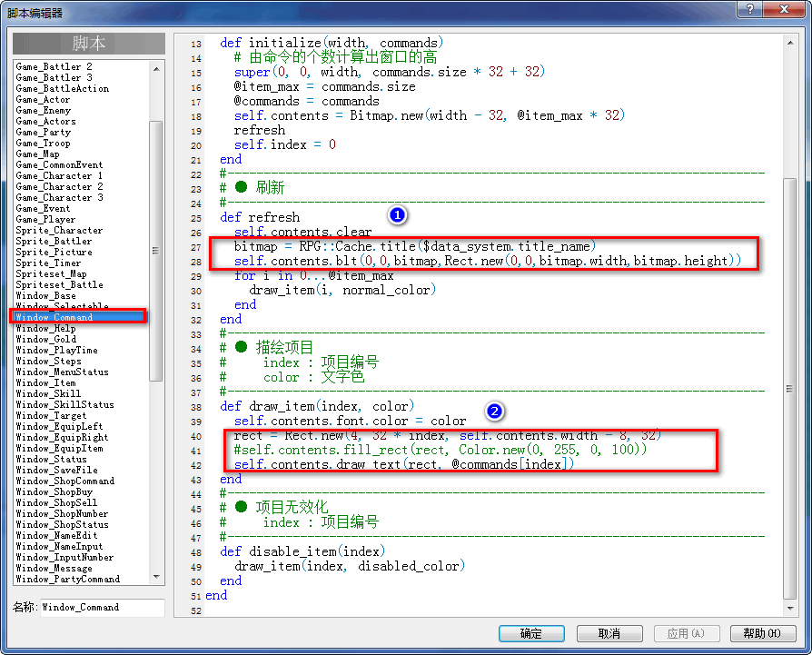Select highlighted Window_Command script
Image resolution: width=812 pixels, height=655 pixels.
[x=78, y=317]
